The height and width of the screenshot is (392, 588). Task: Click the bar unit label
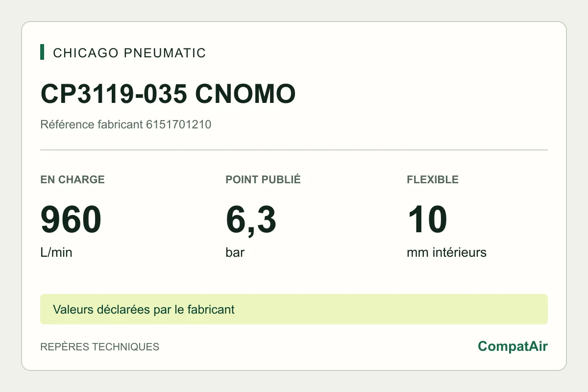(235, 253)
